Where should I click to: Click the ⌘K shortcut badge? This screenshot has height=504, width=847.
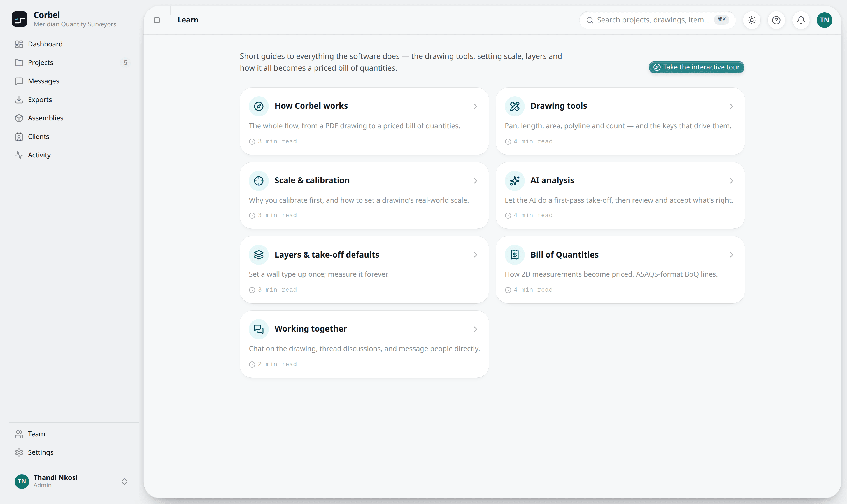(721, 20)
